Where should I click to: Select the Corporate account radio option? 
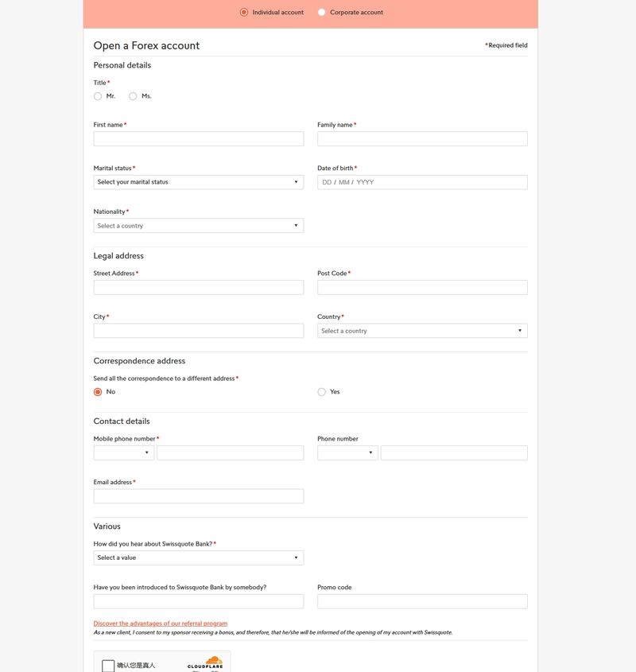pyautogui.click(x=321, y=13)
